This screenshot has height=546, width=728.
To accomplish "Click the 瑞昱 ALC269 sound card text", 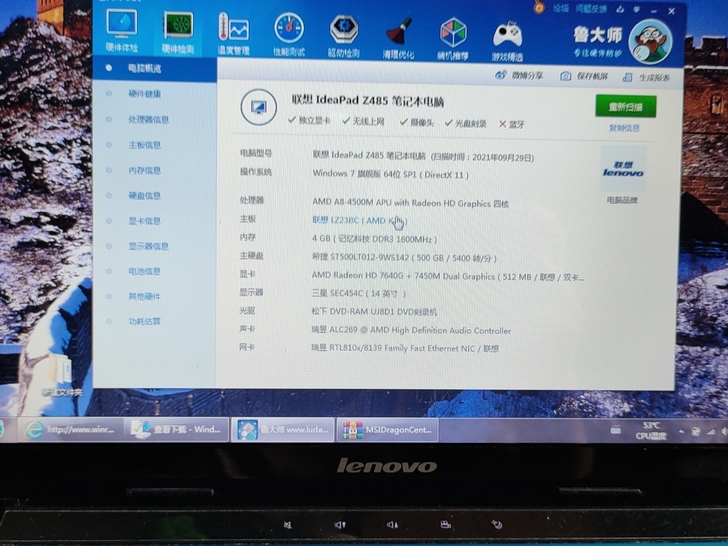I will [411, 330].
